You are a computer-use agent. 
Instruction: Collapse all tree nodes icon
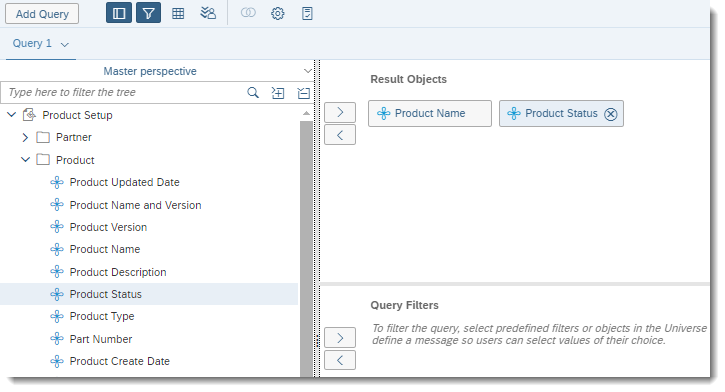(304, 93)
